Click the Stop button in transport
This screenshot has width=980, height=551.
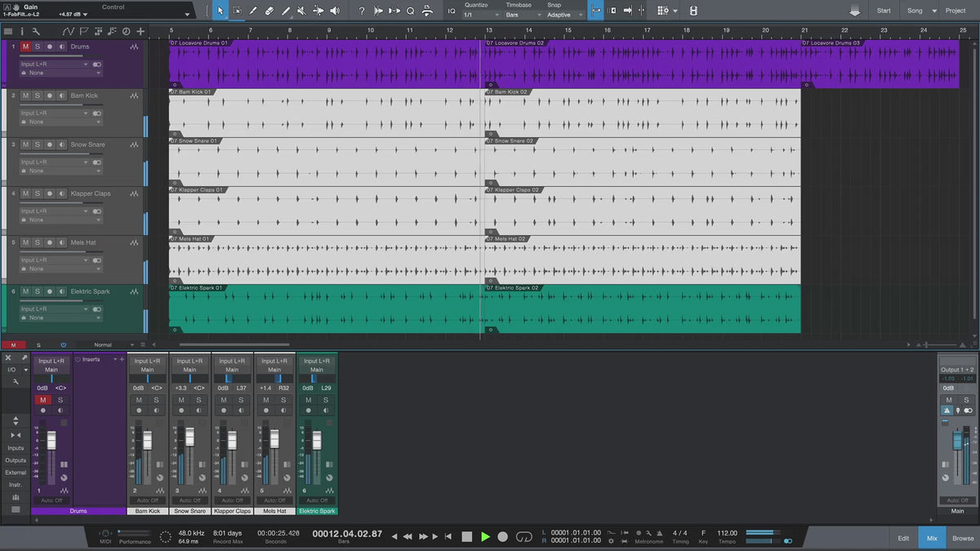click(467, 536)
